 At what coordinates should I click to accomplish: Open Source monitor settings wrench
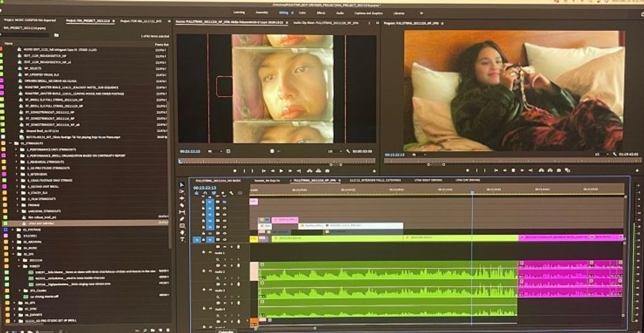coord(348,151)
